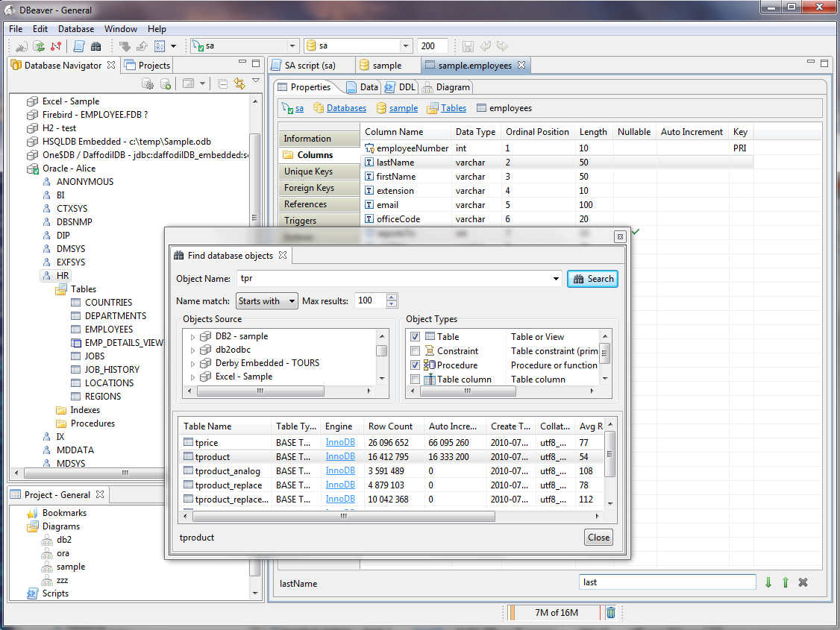
Task: Open the Object Name history dropdown
Action: click(556, 279)
